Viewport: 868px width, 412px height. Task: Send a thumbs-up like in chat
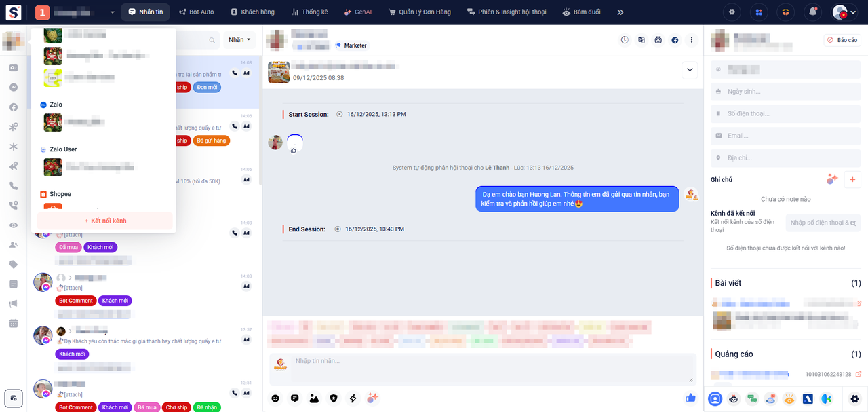(x=690, y=398)
